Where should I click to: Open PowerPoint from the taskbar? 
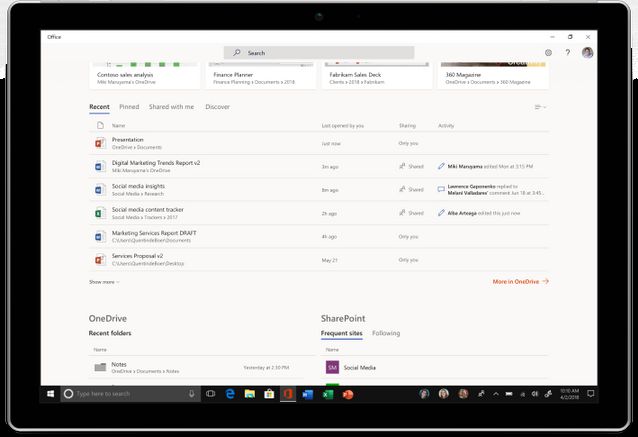(x=347, y=394)
